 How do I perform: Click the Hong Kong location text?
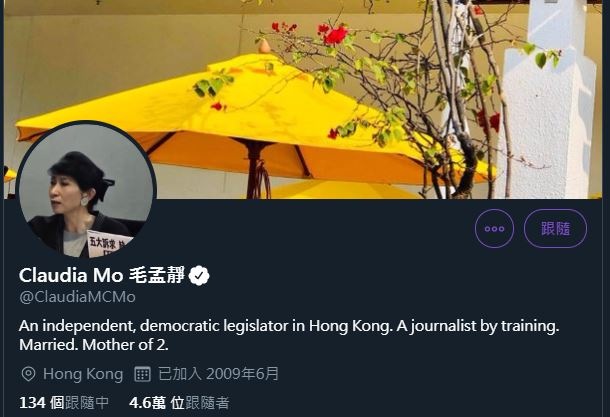coord(83,374)
